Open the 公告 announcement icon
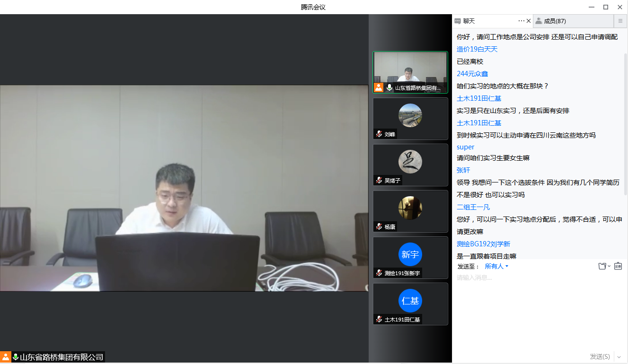The width and height of the screenshot is (628, 364). tap(618, 266)
